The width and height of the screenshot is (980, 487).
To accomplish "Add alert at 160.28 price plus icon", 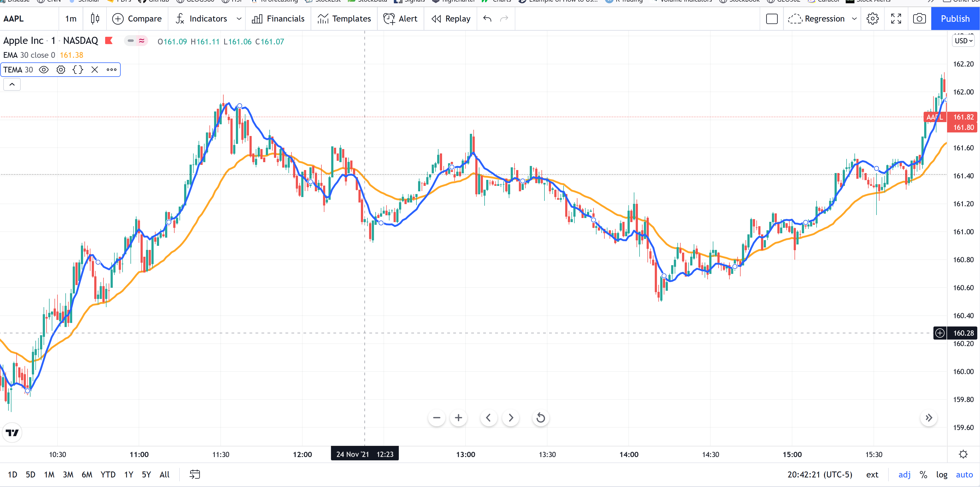I will pyautogui.click(x=940, y=333).
